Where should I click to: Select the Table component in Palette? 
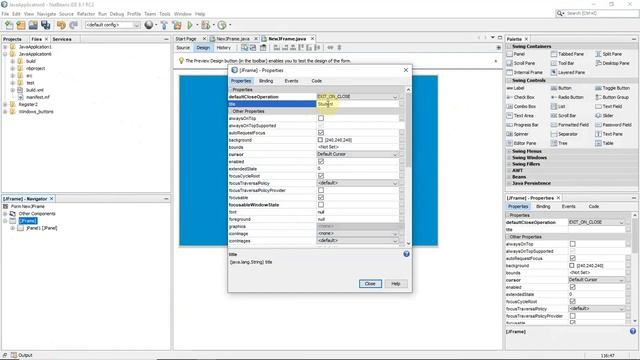(x=604, y=143)
